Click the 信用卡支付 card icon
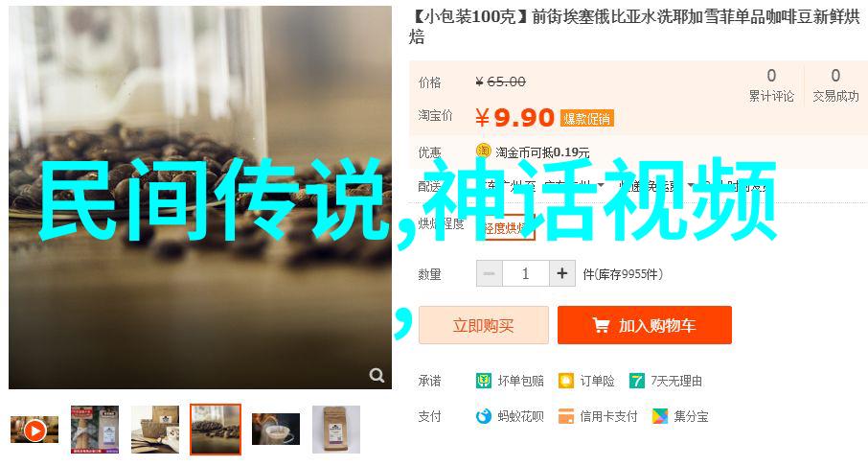 [x=566, y=416]
